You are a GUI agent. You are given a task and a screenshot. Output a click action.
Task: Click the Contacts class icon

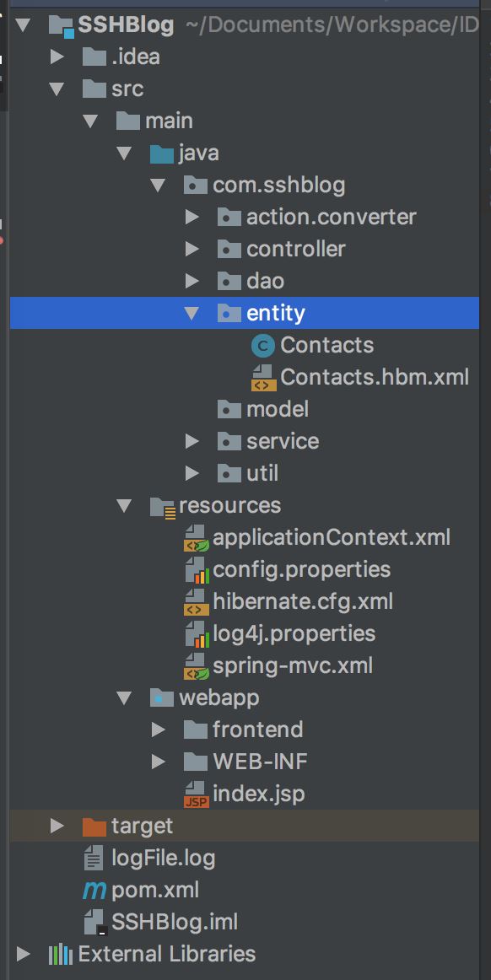[262, 345]
